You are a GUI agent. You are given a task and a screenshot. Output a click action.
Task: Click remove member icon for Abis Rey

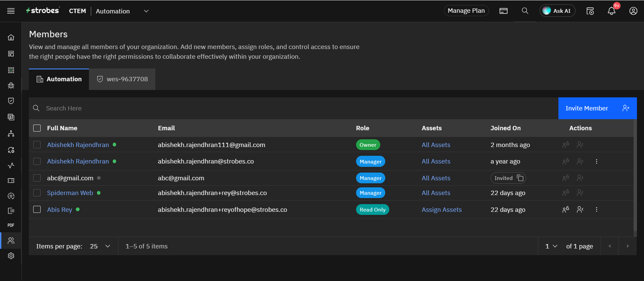tap(580, 209)
